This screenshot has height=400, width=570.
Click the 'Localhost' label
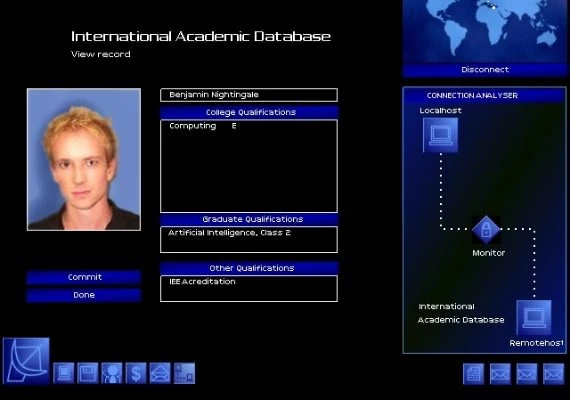[441, 111]
